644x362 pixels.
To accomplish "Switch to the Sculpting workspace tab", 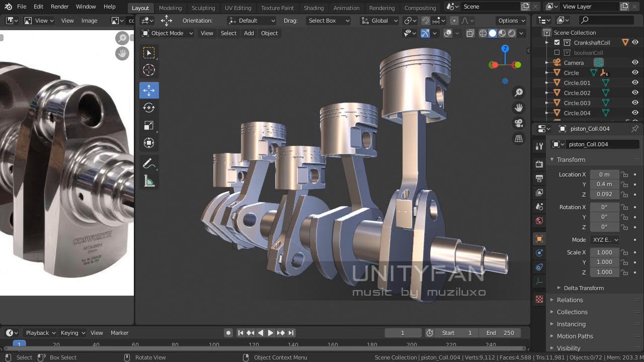I will click(203, 8).
